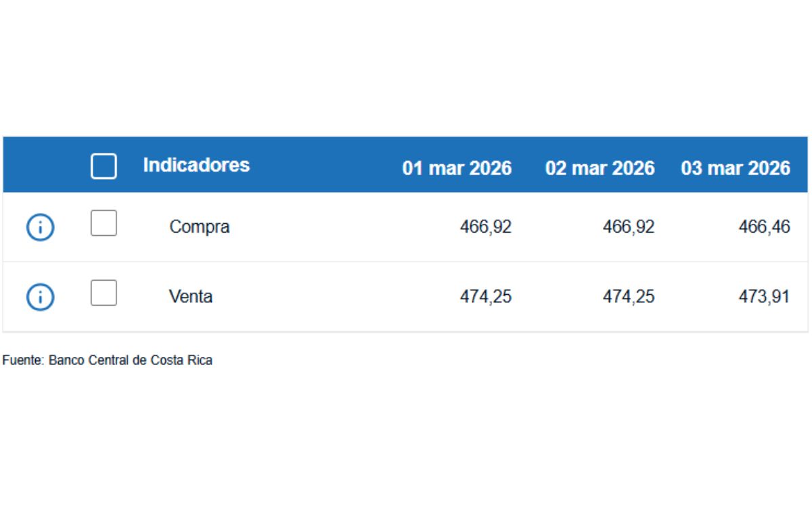Select the Venta row label
Viewport: 812px width, 505px height.
click(191, 296)
